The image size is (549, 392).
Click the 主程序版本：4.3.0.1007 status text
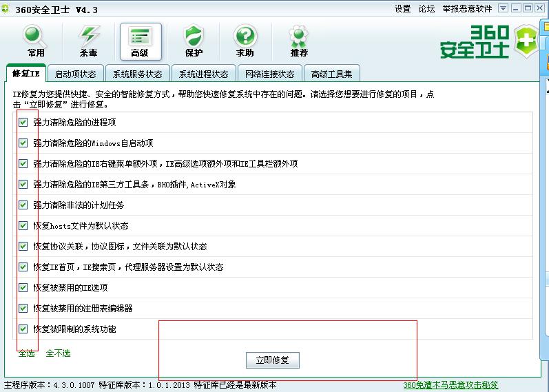coord(49,385)
